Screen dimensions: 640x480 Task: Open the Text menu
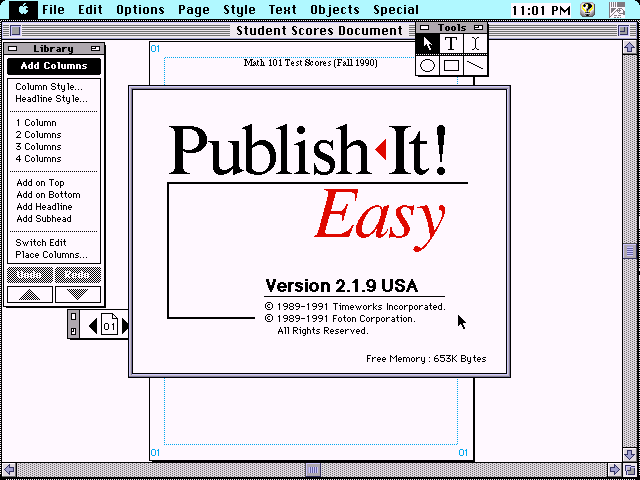[x=282, y=9]
